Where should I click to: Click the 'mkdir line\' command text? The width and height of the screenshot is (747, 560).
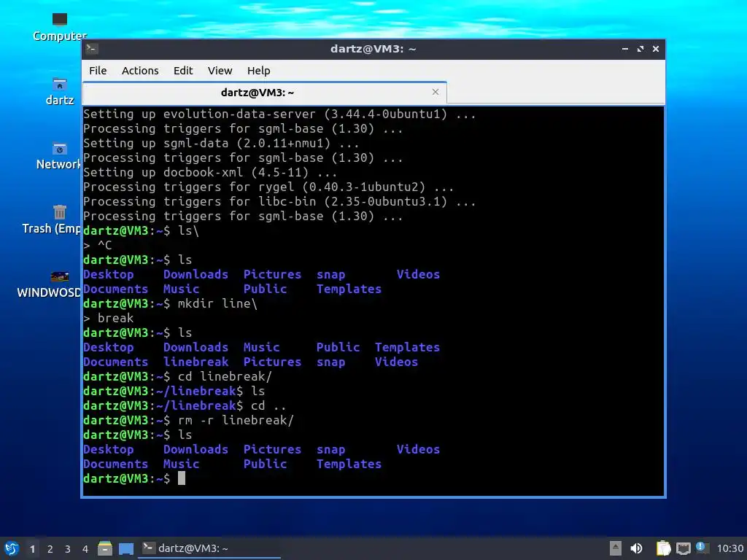click(217, 304)
